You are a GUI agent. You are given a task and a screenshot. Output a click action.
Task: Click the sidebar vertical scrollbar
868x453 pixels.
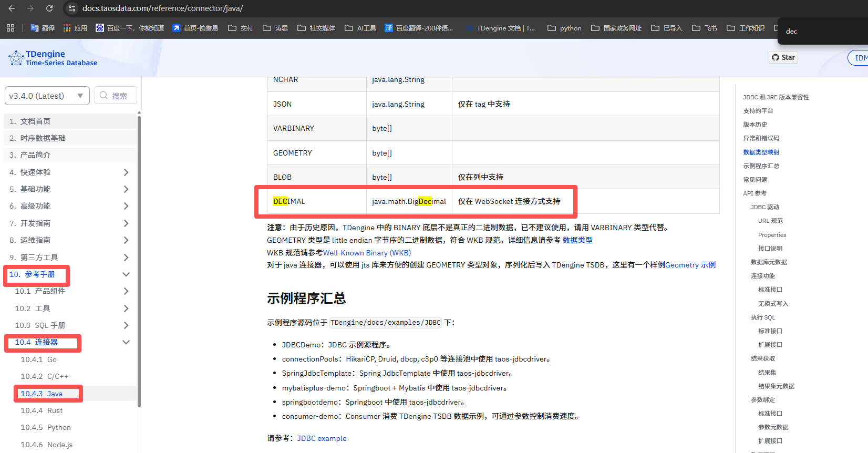coord(139,263)
